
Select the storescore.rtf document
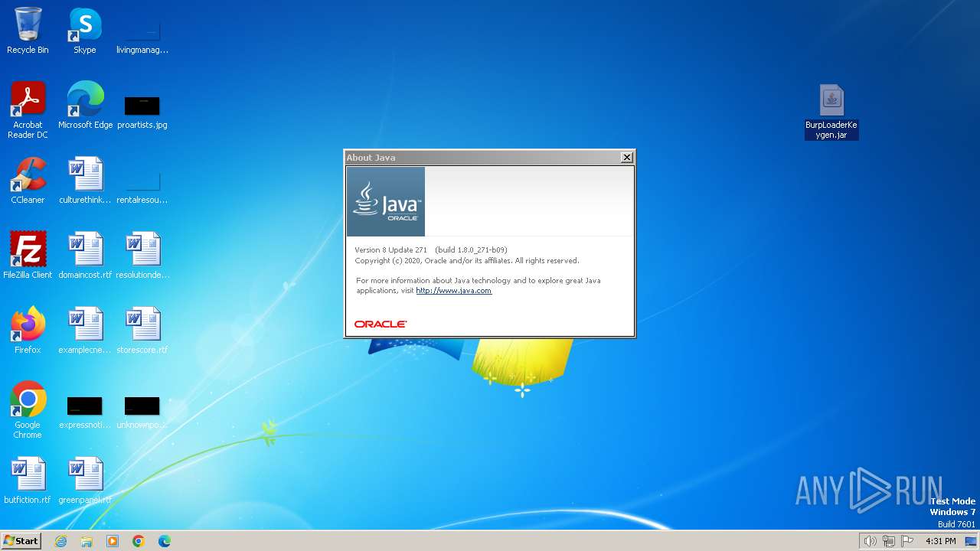[x=142, y=331]
